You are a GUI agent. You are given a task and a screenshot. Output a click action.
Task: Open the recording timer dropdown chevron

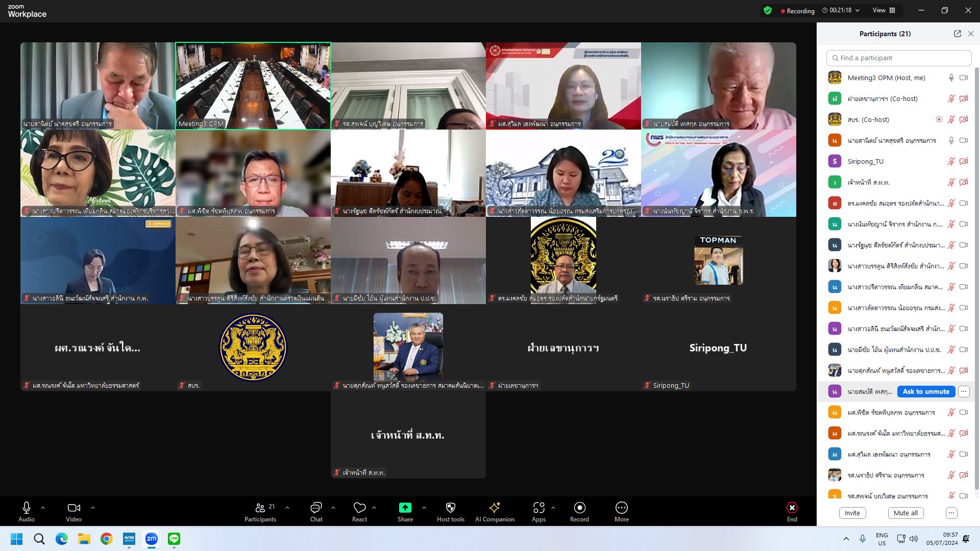click(x=857, y=10)
